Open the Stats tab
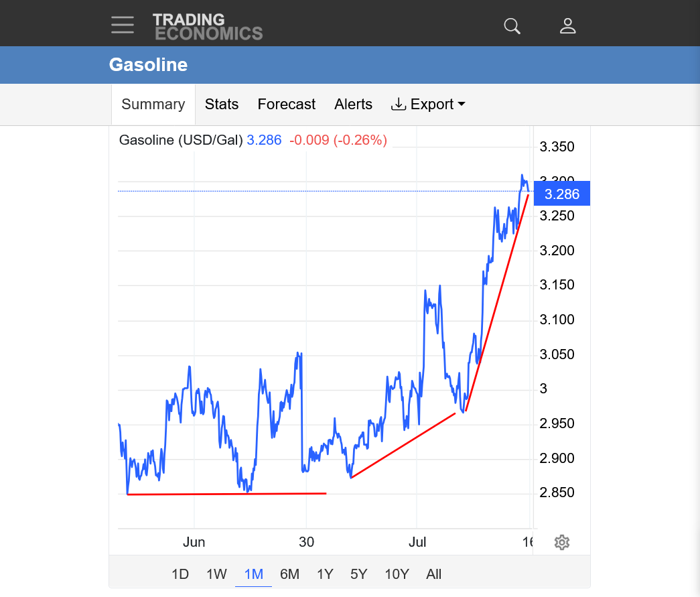The height and width of the screenshot is (597, 700). pos(222,104)
